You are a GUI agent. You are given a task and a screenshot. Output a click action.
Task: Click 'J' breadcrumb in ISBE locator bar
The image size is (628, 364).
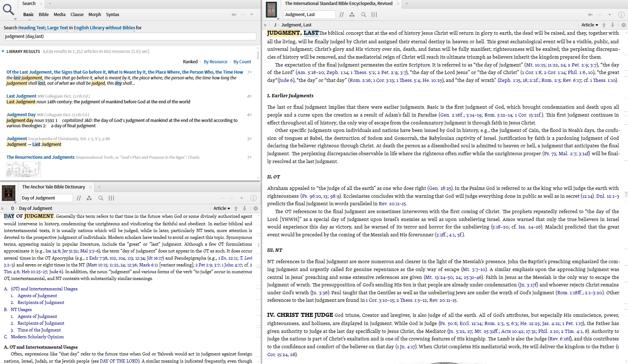(x=275, y=25)
